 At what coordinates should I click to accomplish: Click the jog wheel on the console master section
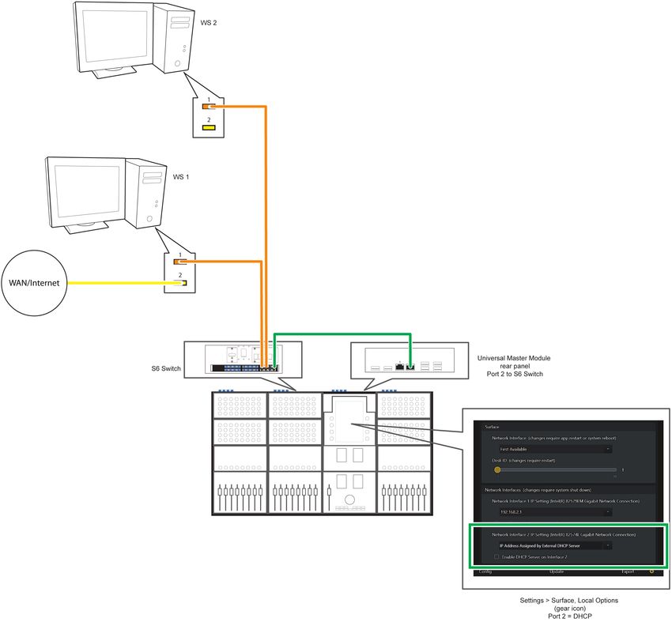tap(349, 499)
